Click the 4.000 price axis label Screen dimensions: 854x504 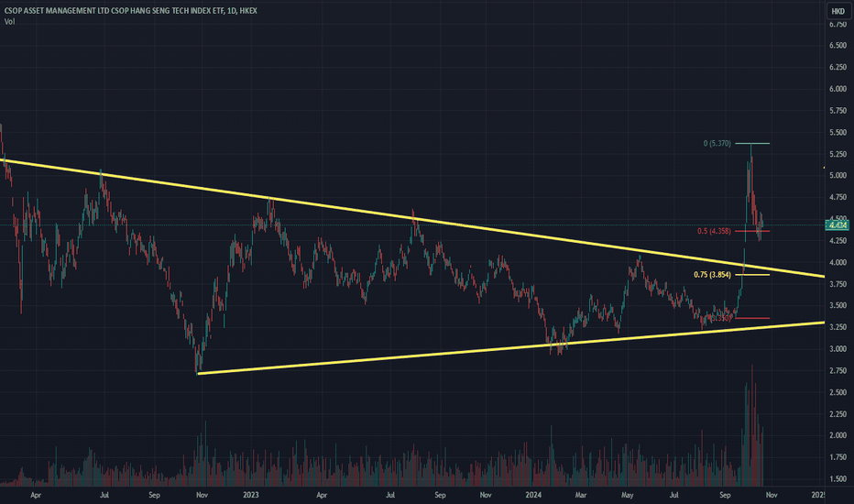point(838,262)
